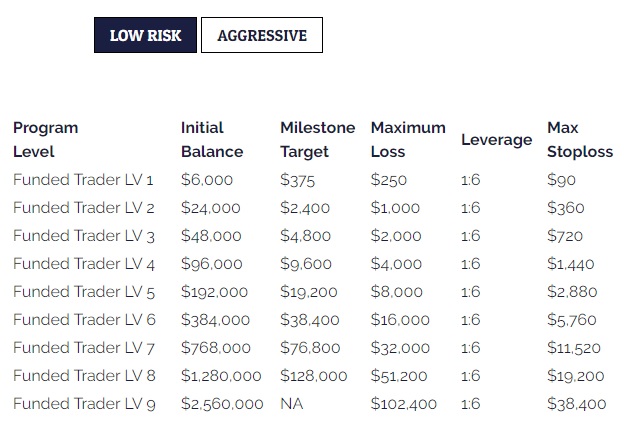Click the Initial Balance column header
The image size is (627, 438).
212,140
